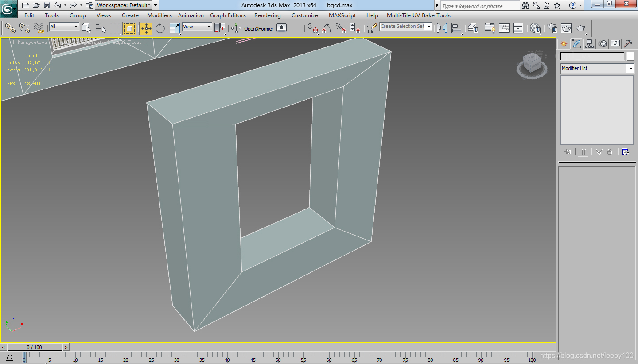Screen dimensions: 638x364
Task: Open the Help question mark icon
Action: [x=573, y=5]
